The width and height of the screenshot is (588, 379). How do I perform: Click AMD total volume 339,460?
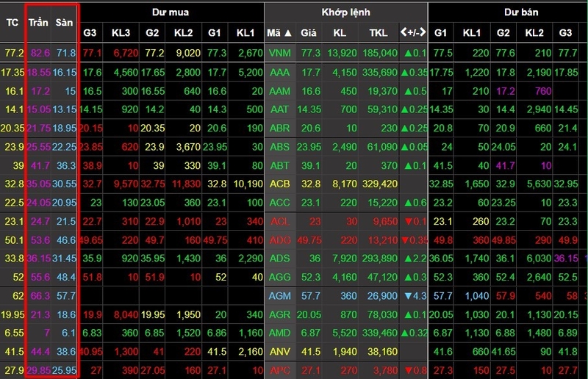coord(380,333)
